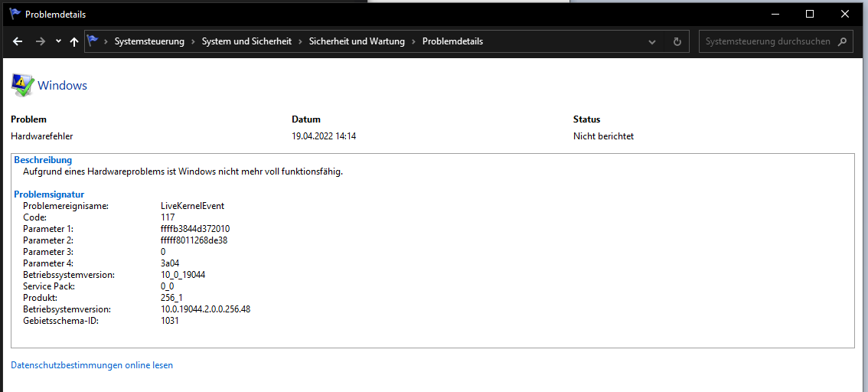Expand the chevron after Systemsteuerung
Viewport: 868px width, 392px height.
tap(193, 41)
